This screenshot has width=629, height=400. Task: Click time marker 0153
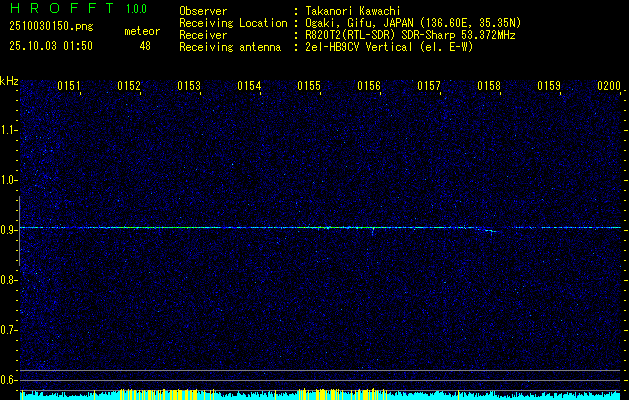tap(189, 86)
